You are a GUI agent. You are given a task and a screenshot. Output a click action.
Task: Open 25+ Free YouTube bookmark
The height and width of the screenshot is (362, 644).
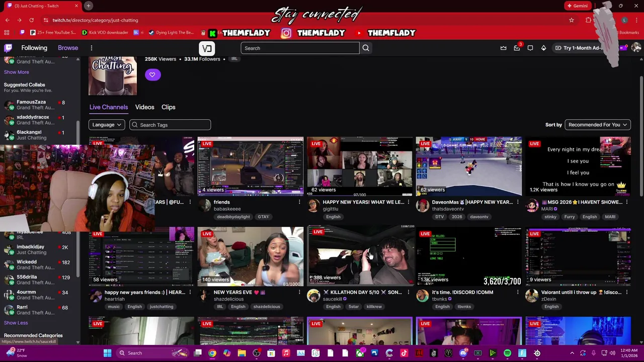pyautogui.click(x=53, y=33)
